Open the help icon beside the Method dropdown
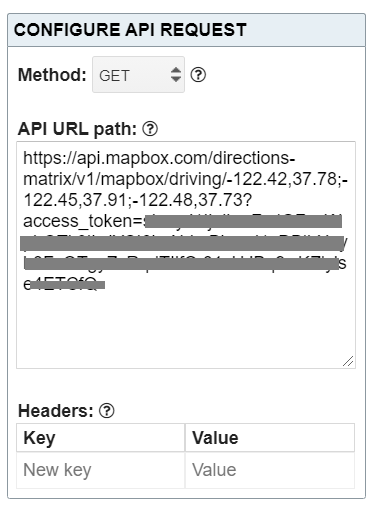The image size is (379, 515). (x=198, y=75)
